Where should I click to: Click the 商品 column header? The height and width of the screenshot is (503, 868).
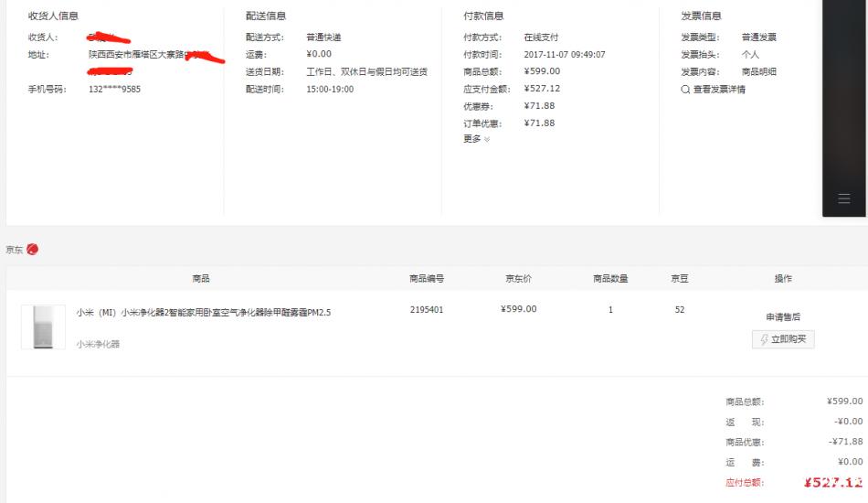click(201, 278)
